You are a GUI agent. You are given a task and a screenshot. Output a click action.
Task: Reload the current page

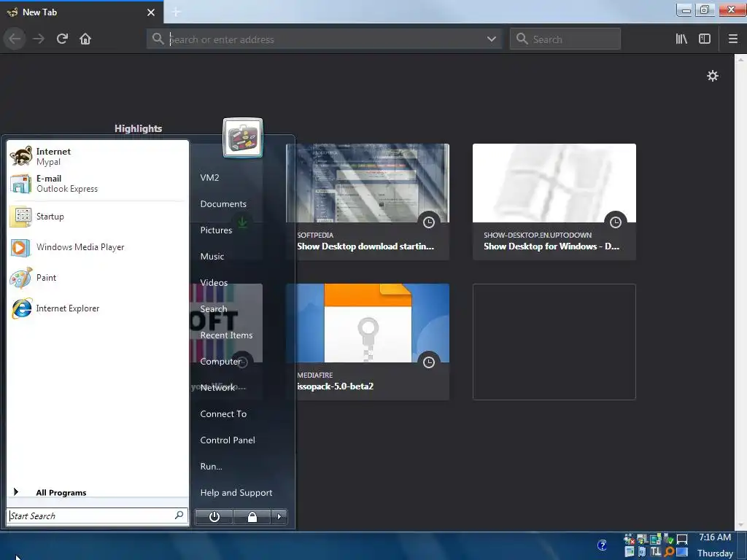coord(62,39)
